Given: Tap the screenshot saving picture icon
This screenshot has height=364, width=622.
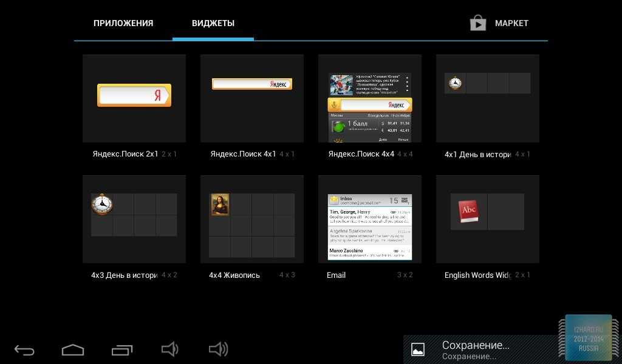Looking at the screenshot, I should pos(418,349).
